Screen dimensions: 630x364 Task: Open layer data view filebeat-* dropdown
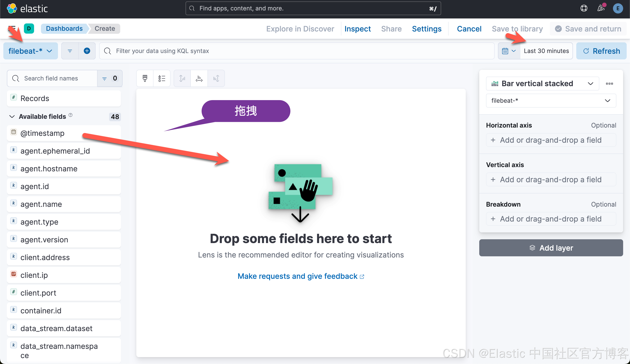[x=551, y=101]
